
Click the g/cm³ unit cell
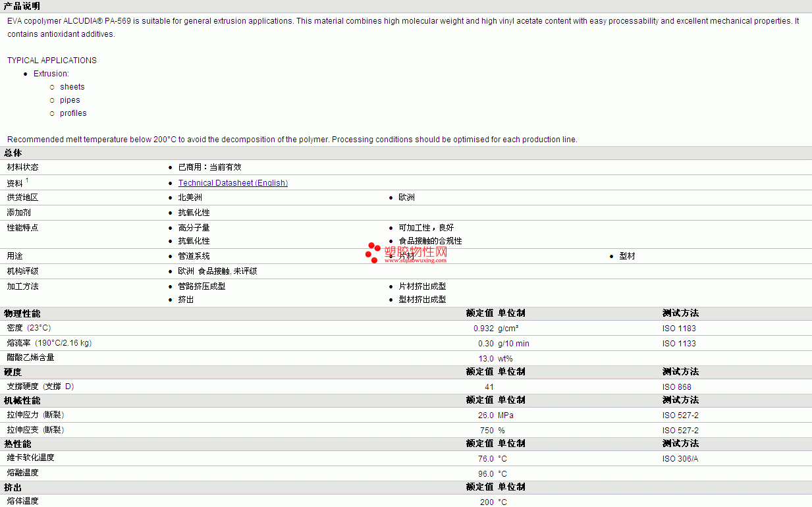pos(508,328)
